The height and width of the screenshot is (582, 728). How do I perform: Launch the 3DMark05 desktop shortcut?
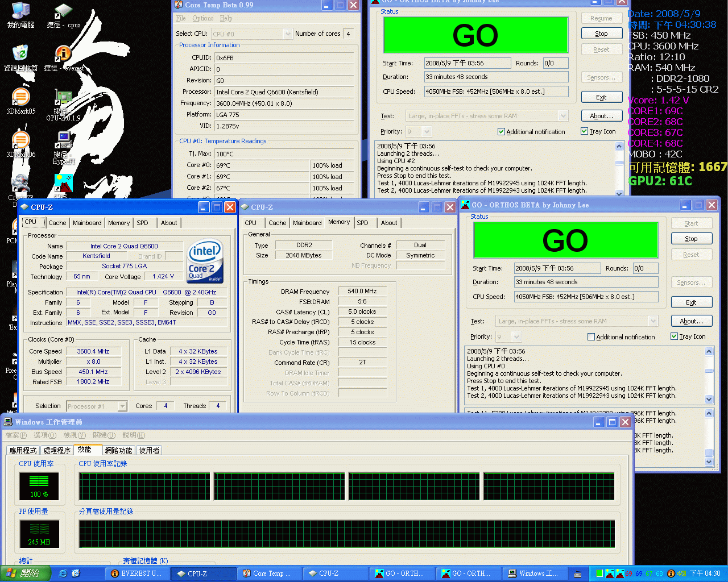point(20,101)
